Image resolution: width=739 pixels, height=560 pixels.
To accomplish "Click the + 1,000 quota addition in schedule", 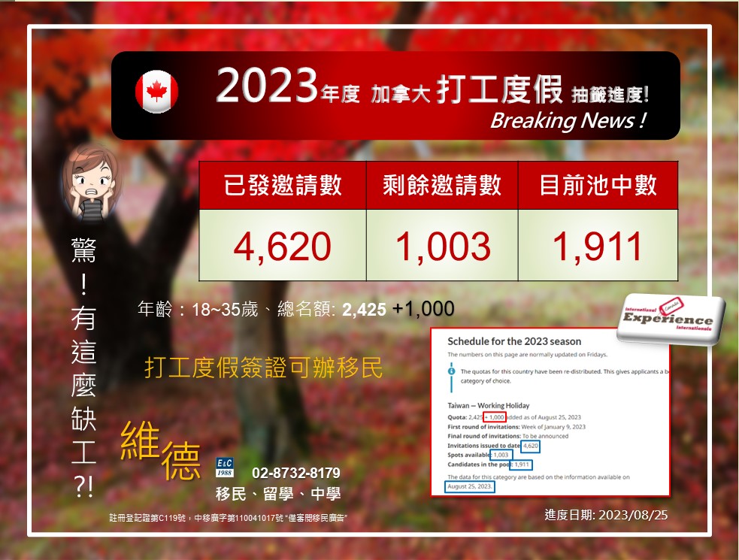I will pos(495,417).
